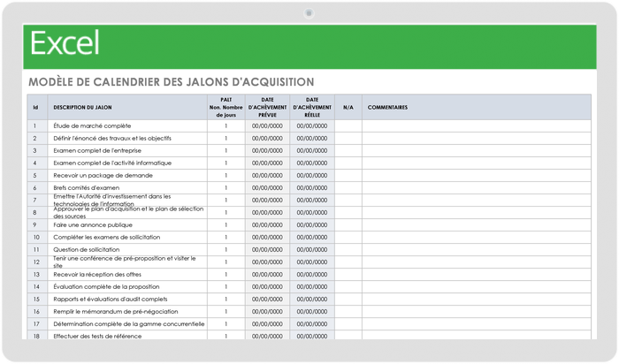Select the Id cell numbered 1

(x=37, y=126)
